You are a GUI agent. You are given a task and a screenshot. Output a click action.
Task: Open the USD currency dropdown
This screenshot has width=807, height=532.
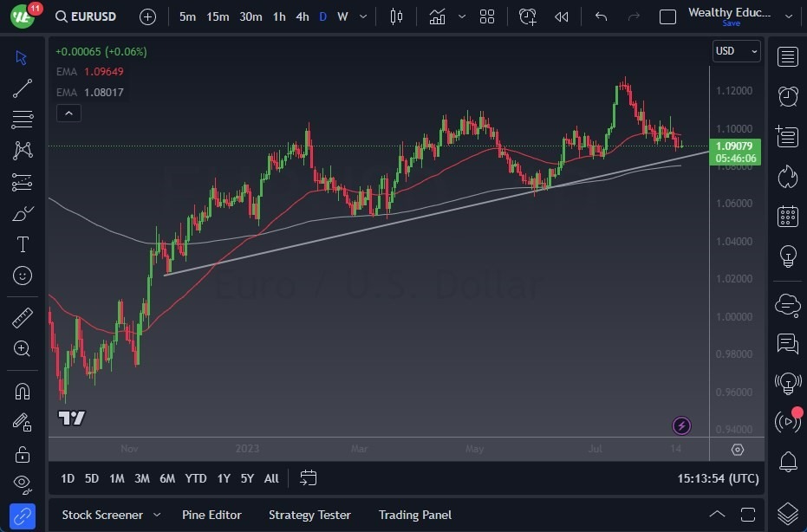[735, 51]
